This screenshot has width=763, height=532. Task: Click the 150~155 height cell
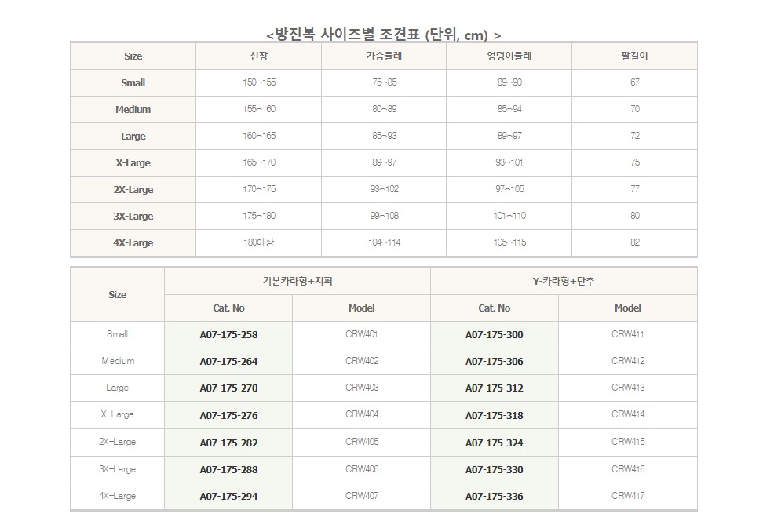click(258, 82)
